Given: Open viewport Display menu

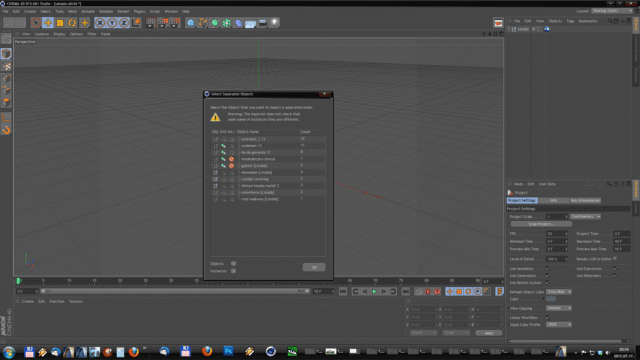Looking at the screenshot, I should 59,34.
